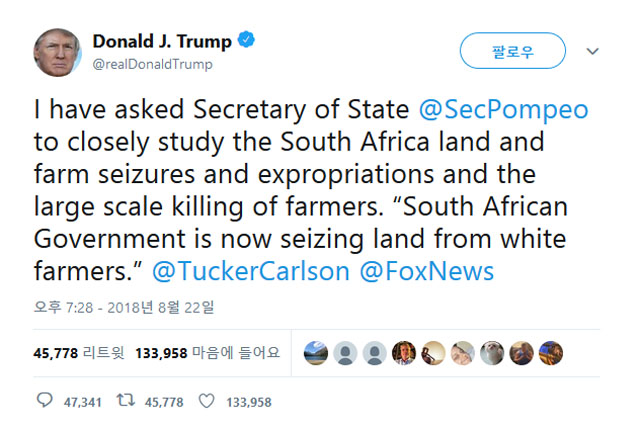Click the man in suit liker avatar

point(403,352)
